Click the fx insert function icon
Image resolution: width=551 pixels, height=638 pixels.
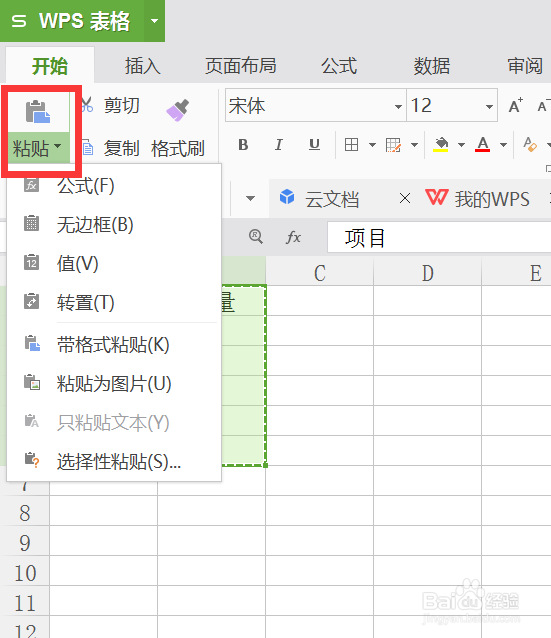293,237
